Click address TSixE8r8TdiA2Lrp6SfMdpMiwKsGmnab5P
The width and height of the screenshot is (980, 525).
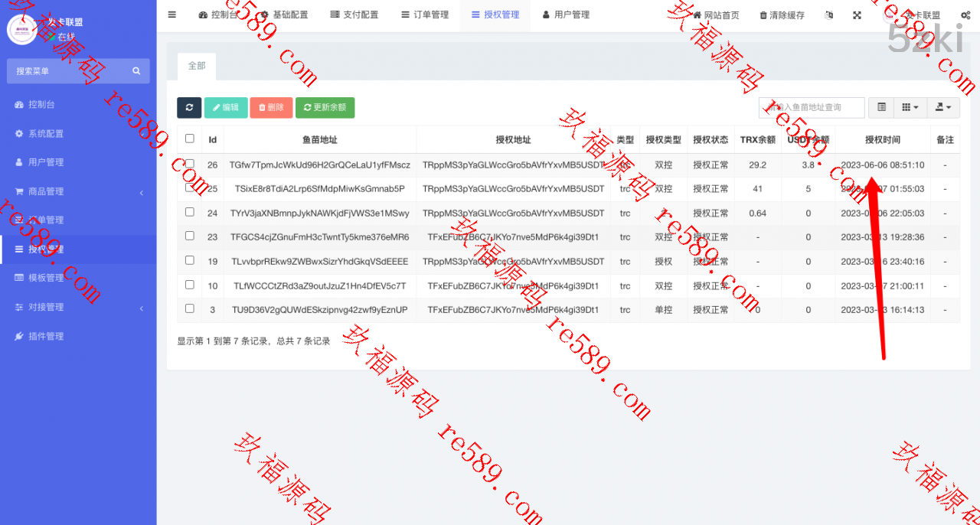[x=320, y=188]
